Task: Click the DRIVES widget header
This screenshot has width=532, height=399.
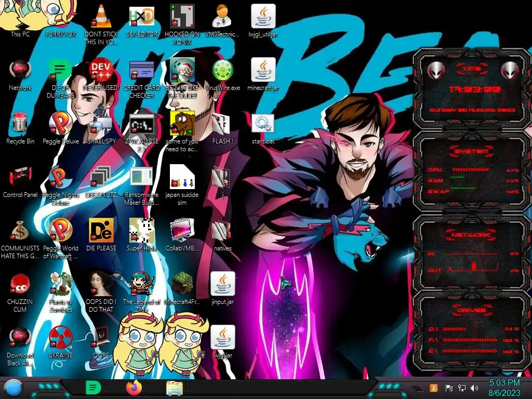Action: (x=472, y=310)
